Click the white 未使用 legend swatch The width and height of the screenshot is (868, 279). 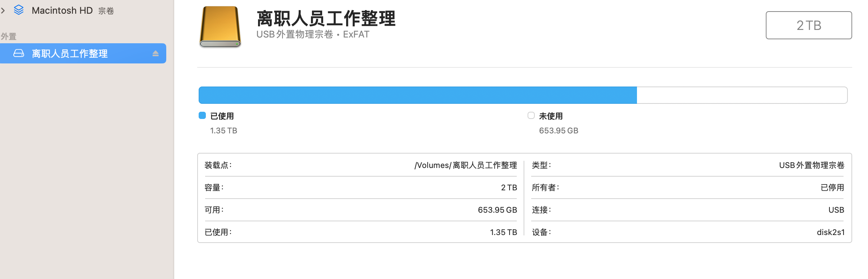[x=531, y=115]
